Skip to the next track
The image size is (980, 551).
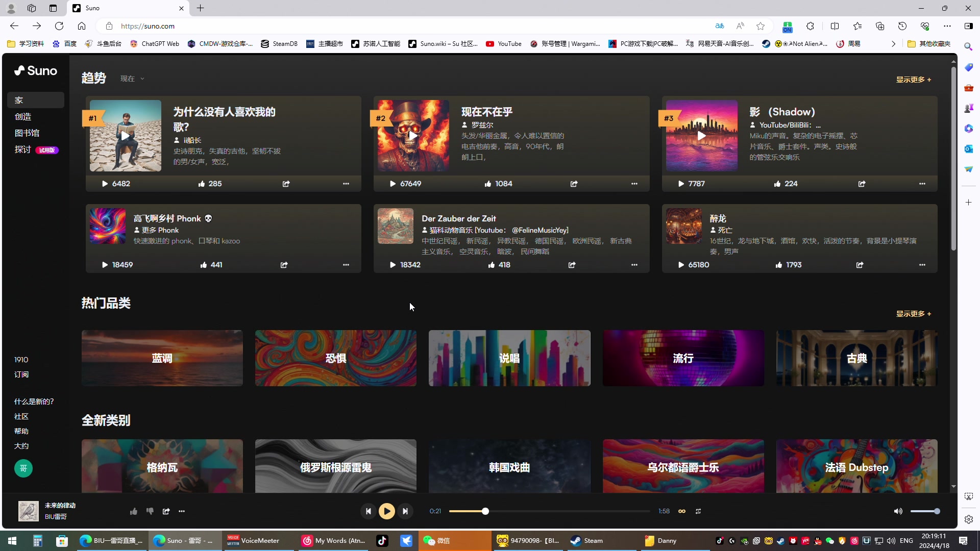coord(405,511)
